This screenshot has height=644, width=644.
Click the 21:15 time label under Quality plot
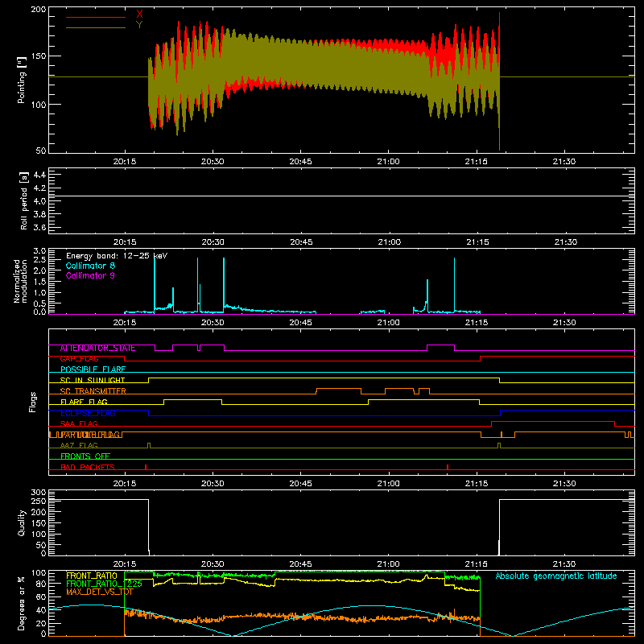click(x=477, y=564)
